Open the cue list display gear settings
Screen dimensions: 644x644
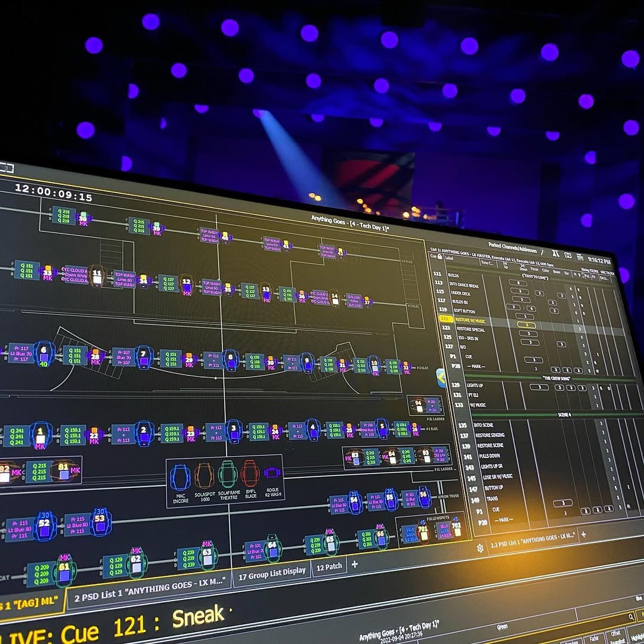480,549
